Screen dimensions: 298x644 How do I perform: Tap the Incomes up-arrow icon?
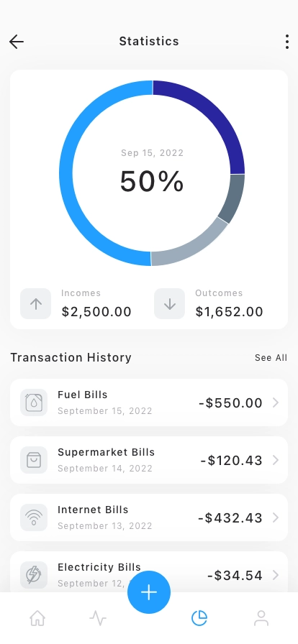(x=36, y=303)
